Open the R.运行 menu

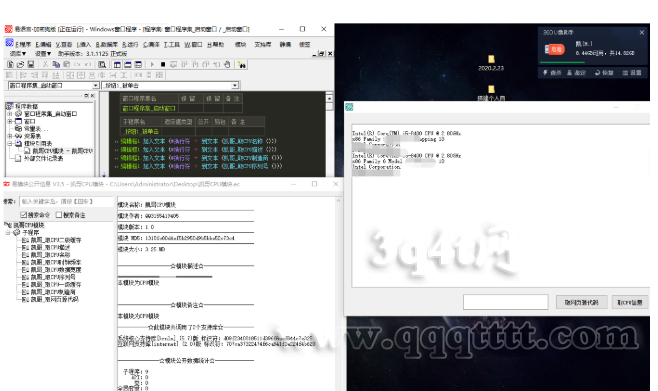tap(130, 44)
